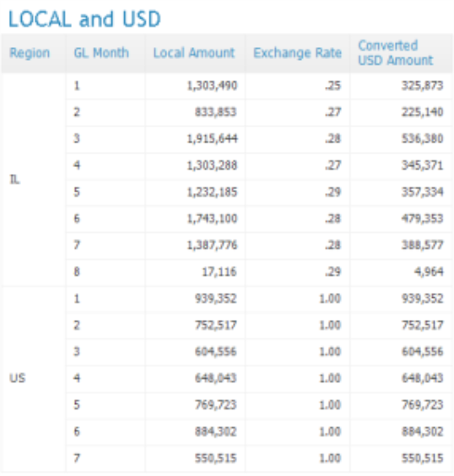Viewport: 454px width, 476px height.
Task: Select local amount 1,915,644
Action: pyautogui.click(x=212, y=138)
